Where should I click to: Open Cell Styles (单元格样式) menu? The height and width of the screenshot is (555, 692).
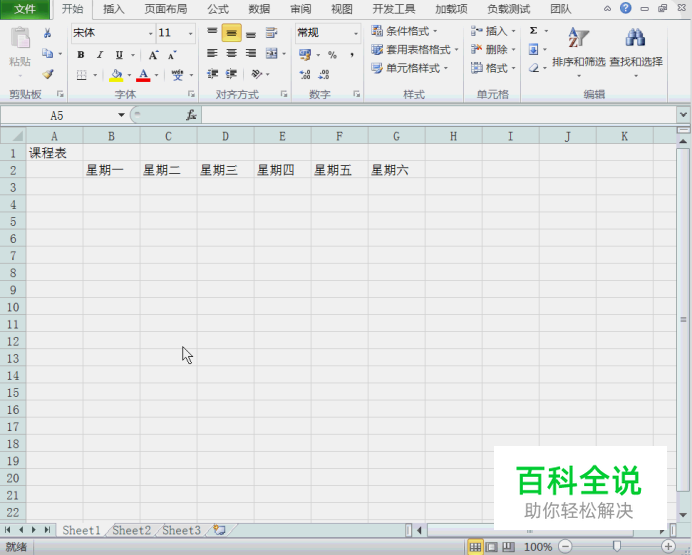[x=410, y=68]
